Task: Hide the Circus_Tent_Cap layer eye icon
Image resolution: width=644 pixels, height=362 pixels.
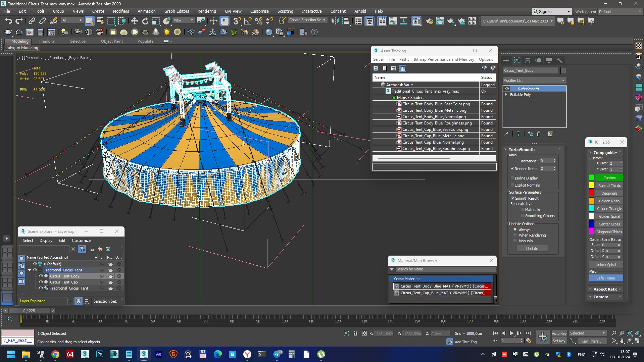Action: 41,282
